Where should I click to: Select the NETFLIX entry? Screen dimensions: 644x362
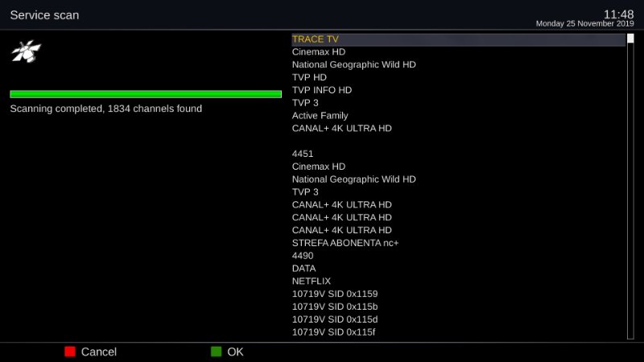[312, 282]
